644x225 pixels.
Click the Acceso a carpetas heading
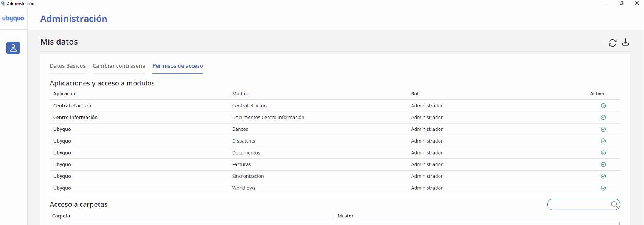(79, 205)
